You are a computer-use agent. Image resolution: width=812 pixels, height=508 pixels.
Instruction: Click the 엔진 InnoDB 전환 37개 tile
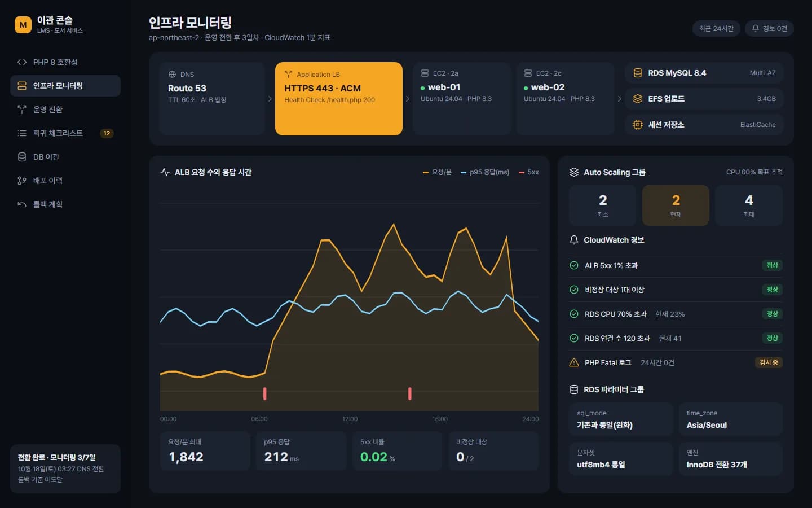pyautogui.click(x=731, y=458)
